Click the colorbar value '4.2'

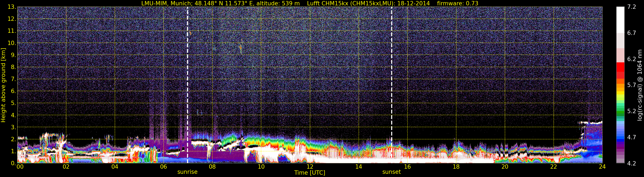pyautogui.click(x=632, y=163)
